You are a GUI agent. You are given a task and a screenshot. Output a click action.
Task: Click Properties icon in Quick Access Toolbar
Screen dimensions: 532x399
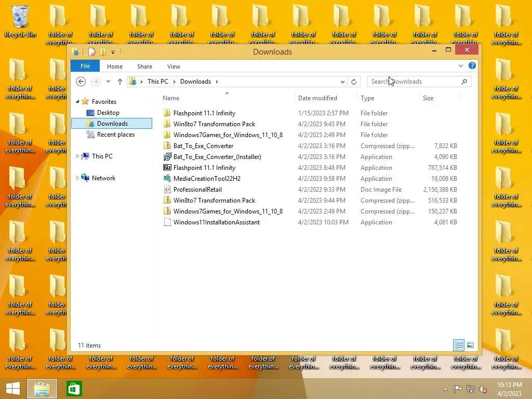pyautogui.click(x=91, y=52)
